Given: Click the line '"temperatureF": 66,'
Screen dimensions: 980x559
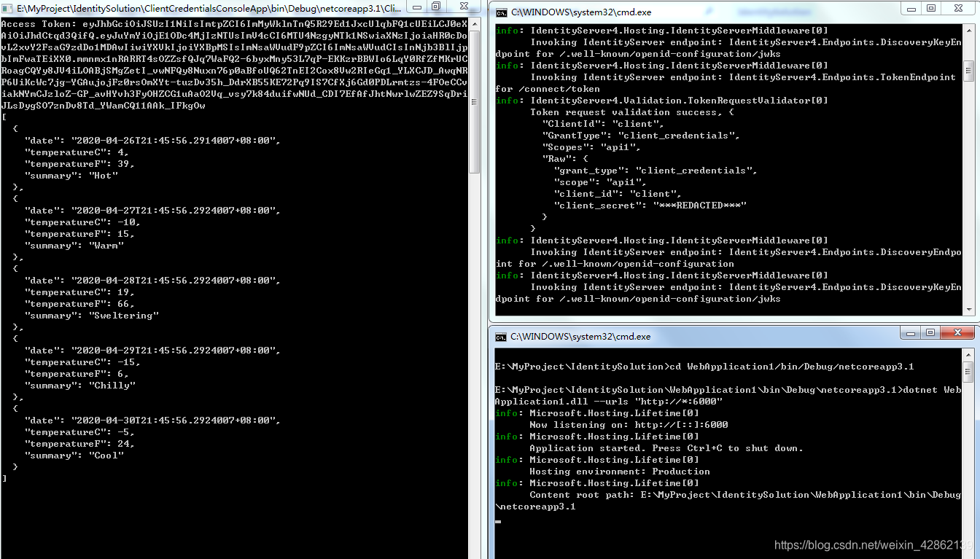Looking at the screenshot, I should (79, 304).
